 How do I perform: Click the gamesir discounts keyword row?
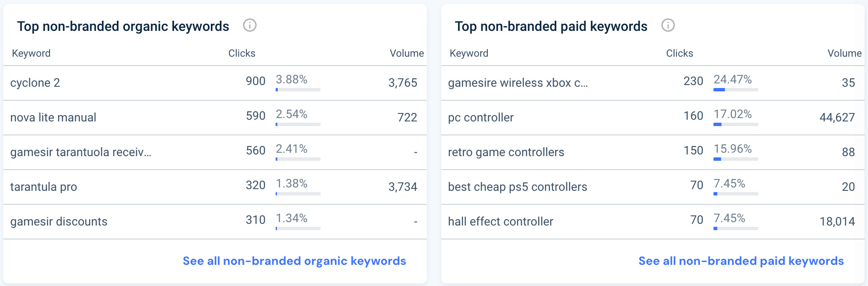coord(59,221)
